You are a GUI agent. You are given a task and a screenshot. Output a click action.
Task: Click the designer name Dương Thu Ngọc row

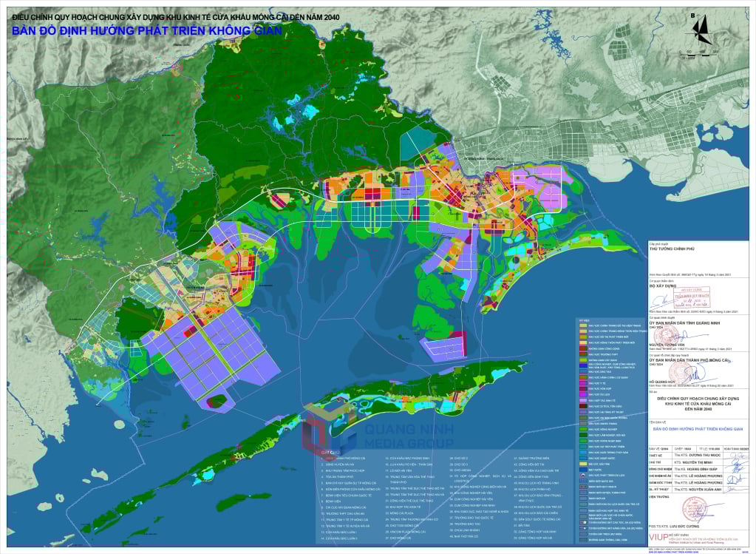697,455
